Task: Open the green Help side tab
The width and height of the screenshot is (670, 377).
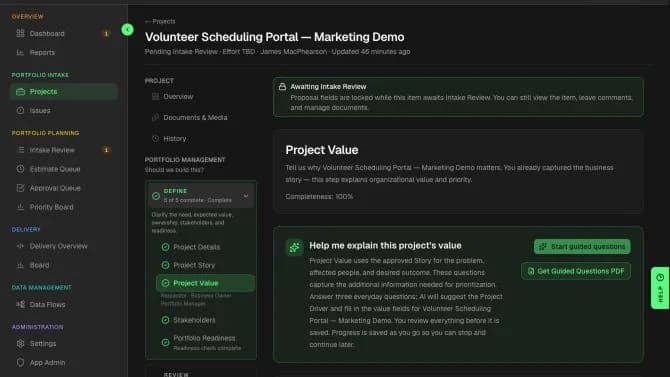Action: click(660, 288)
